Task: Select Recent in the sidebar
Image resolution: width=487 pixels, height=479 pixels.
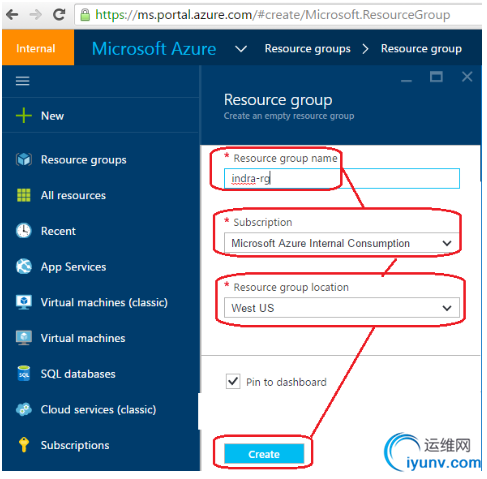Action: (x=58, y=231)
